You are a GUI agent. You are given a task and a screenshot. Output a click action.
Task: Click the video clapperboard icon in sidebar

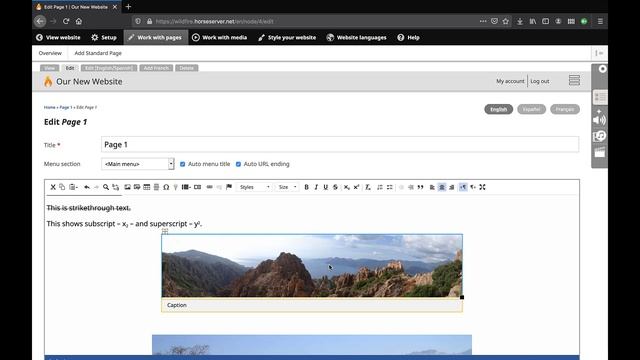(x=599, y=152)
